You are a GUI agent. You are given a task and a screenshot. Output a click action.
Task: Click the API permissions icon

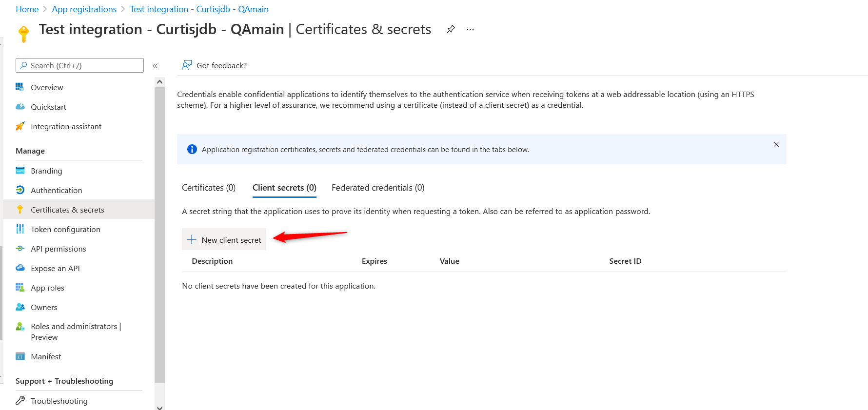20,249
